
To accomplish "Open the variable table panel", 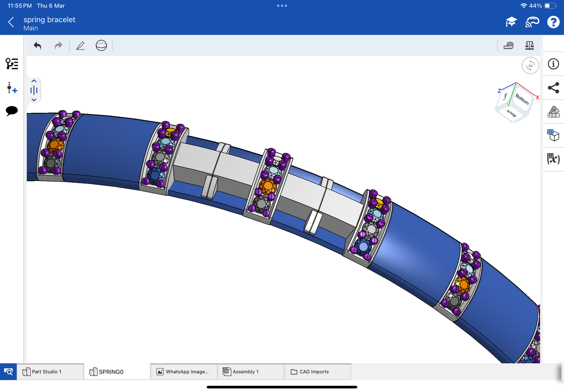I will (553, 159).
